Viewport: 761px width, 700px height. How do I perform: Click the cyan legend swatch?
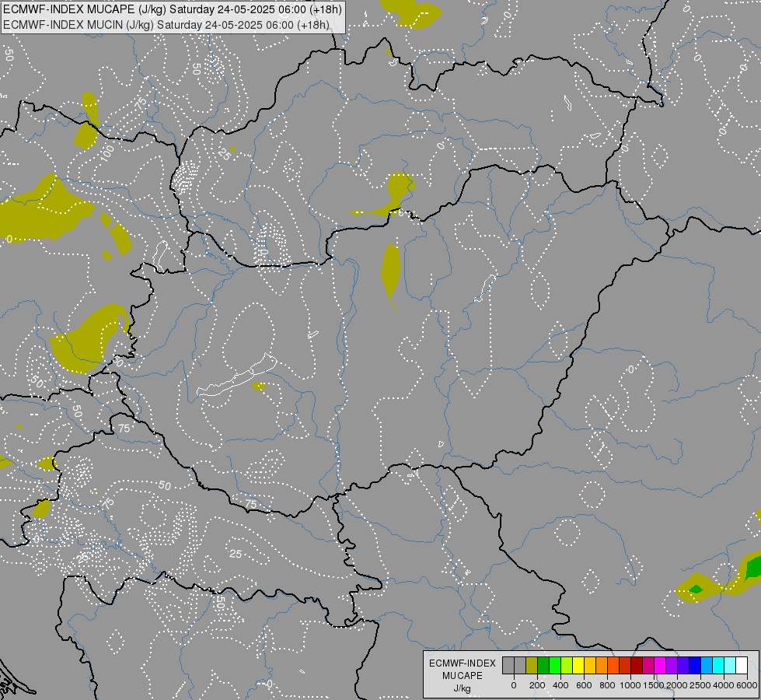(x=717, y=665)
